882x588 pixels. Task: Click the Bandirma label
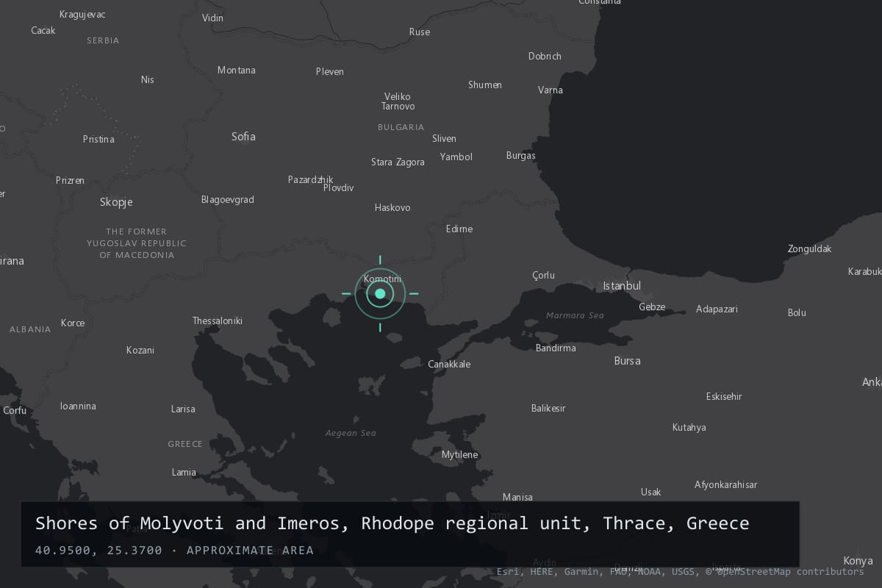tap(556, 348)
